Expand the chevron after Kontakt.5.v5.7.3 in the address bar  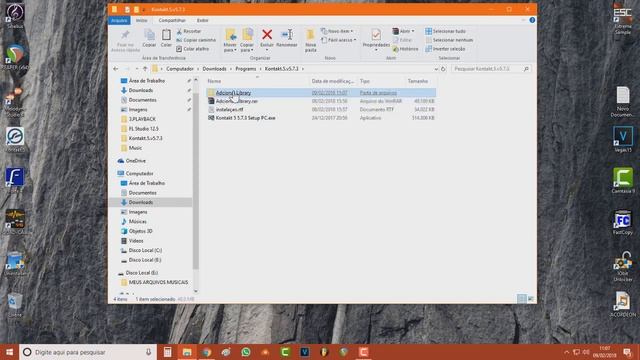(x=303, y=69)
